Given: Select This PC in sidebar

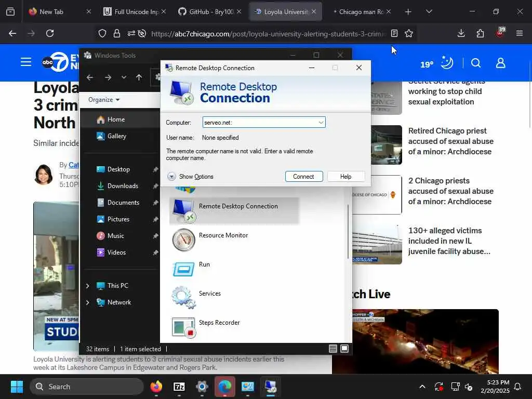Looking at the screenshot, I should [x=118, y=286].
